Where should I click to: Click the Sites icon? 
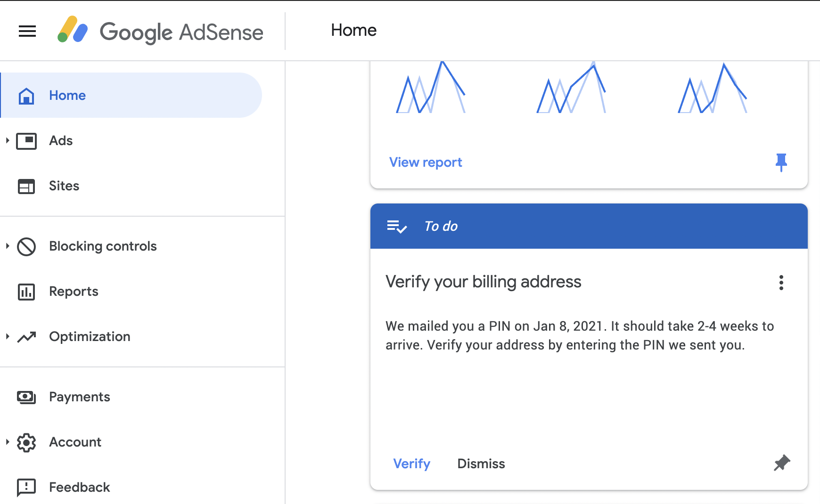tap(26, 186)
